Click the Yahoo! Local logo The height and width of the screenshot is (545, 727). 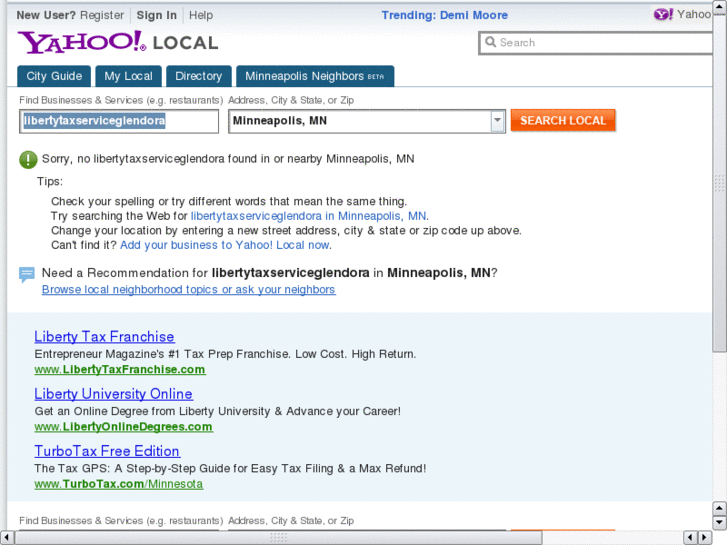click(x=118, y=42)
